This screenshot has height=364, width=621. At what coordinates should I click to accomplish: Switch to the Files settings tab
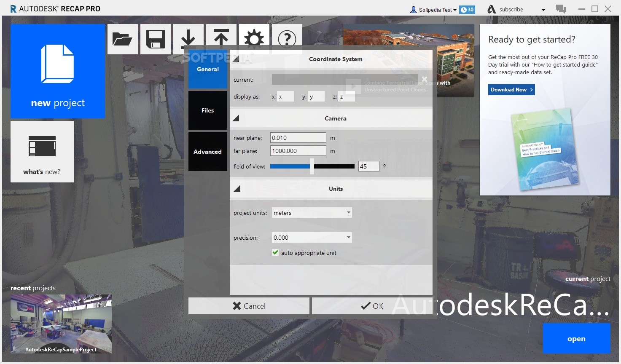208,110
